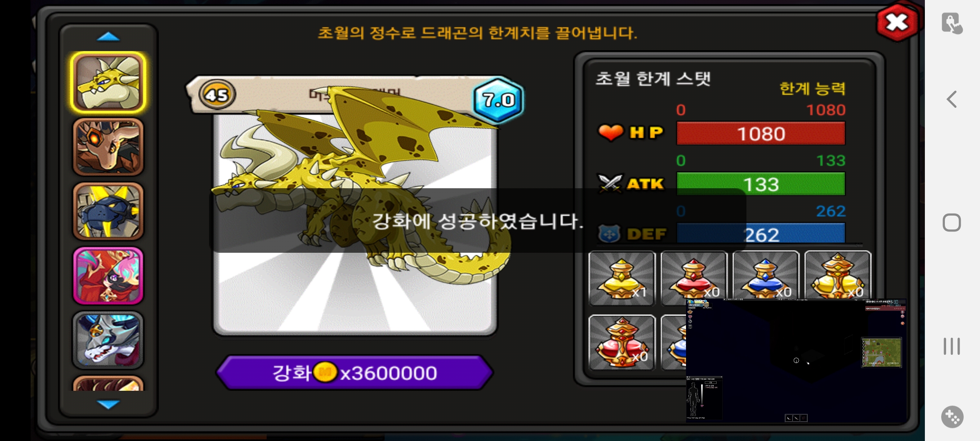Expand dragon list downward with blue arrow
This screenshot has width=980, height=441.
[x=108, y=404]
